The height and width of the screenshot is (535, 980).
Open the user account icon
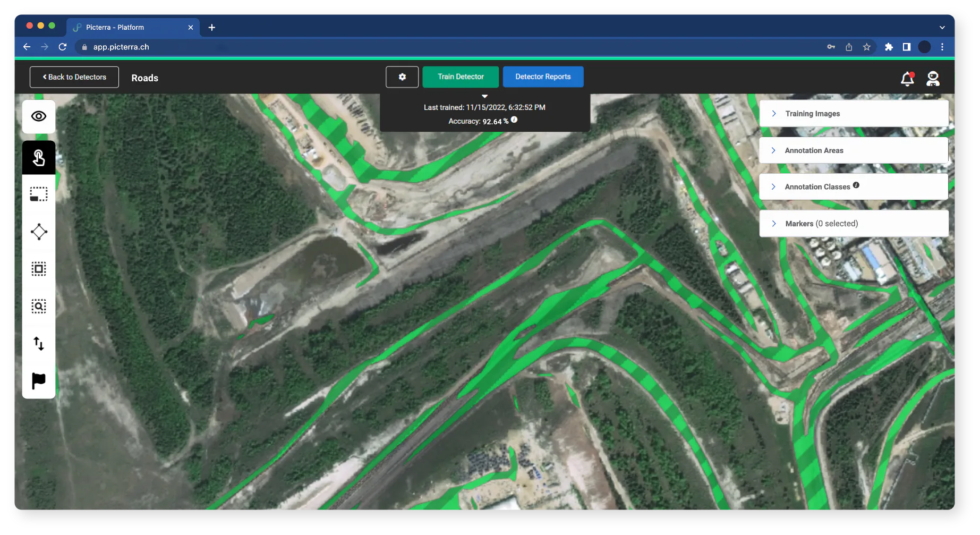point(933,79)
